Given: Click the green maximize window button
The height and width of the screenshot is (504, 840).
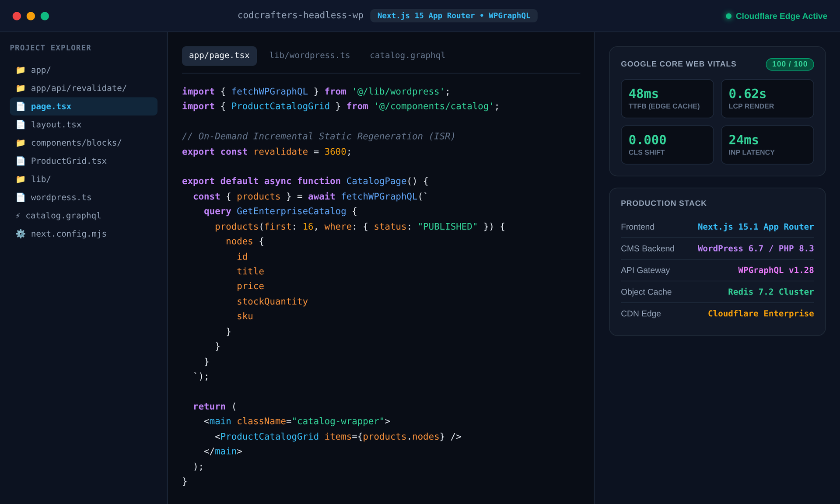Looking at the screenshot, I should click(45, 16).
